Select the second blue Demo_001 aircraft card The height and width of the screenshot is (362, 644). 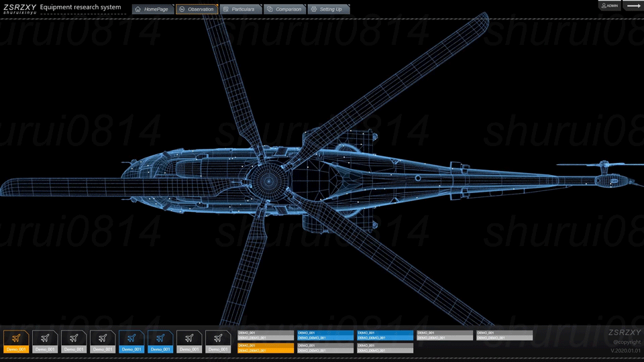pos(160,341)
